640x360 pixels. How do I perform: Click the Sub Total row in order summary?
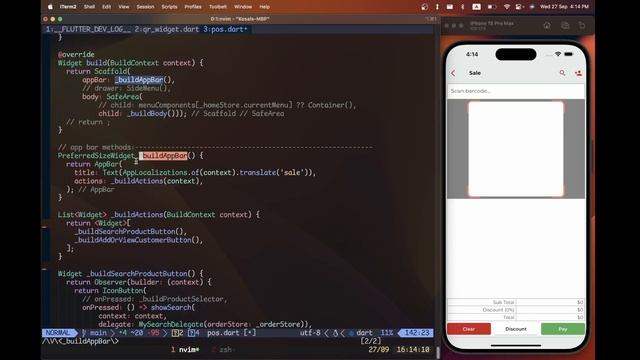[x=516, y=302]
